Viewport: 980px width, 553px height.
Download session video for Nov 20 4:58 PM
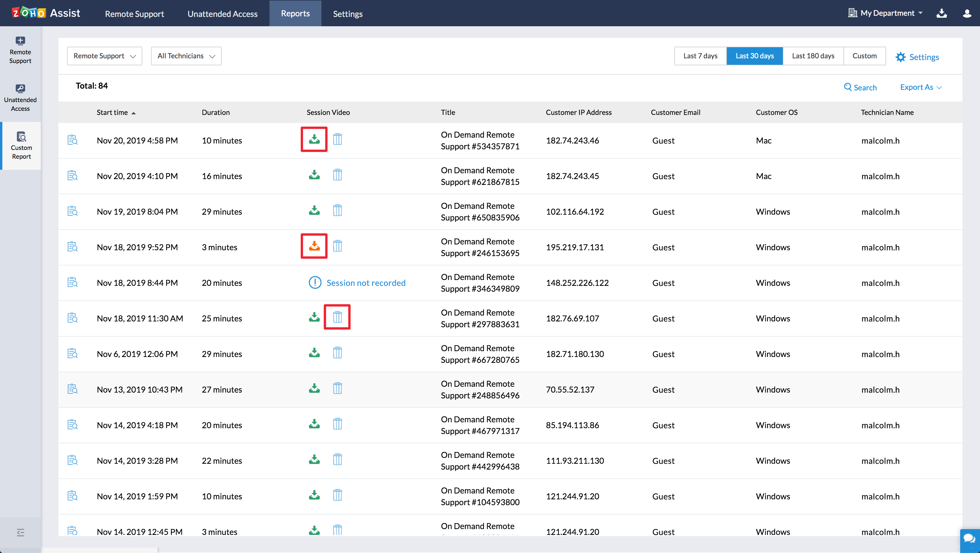[314, 139]
